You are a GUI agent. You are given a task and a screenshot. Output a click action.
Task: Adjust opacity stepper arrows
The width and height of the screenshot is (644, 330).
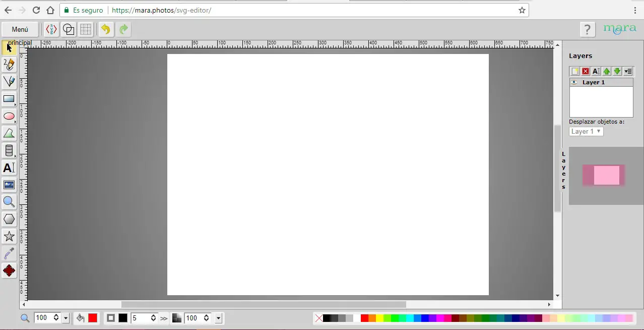coord(206,318)
